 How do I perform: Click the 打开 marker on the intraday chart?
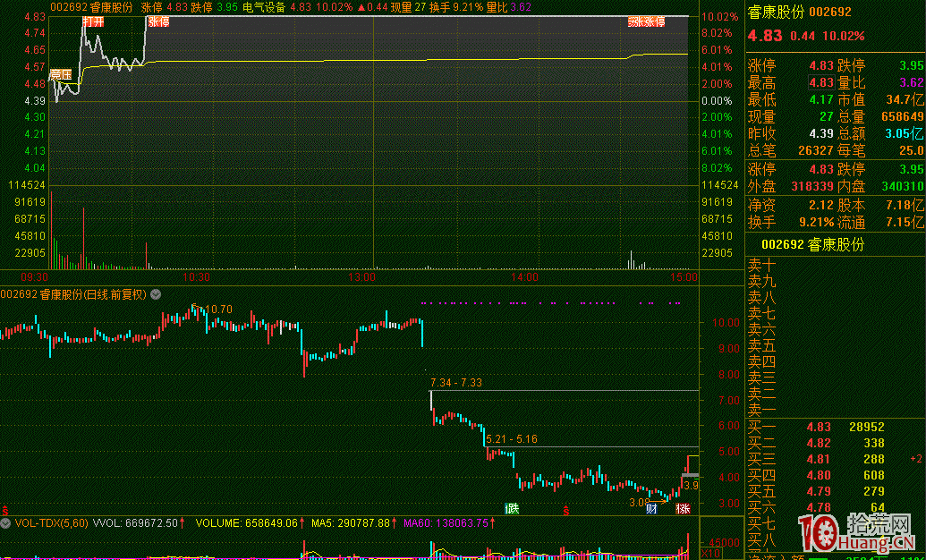coord(93,21)
